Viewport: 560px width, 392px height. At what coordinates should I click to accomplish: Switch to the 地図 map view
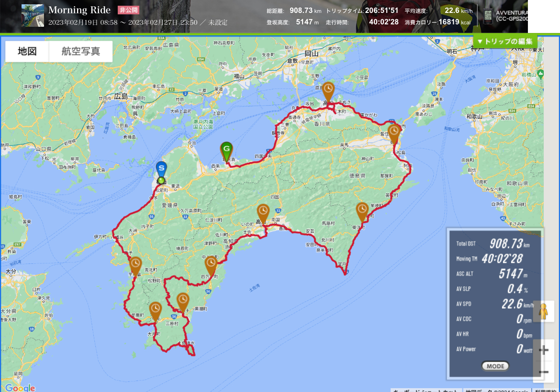[27, 52]
